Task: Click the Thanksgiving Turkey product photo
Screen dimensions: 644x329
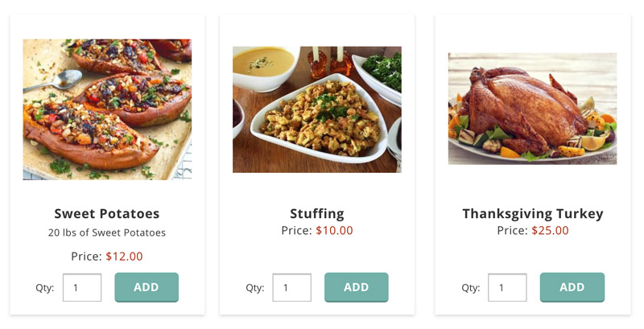Action: [x=532, y=109]
